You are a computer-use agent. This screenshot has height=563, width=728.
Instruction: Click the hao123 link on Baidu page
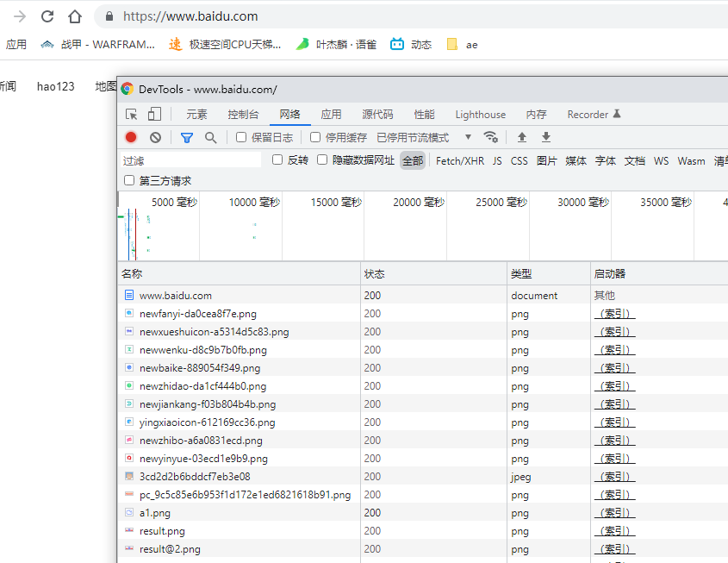coord(56,86)
